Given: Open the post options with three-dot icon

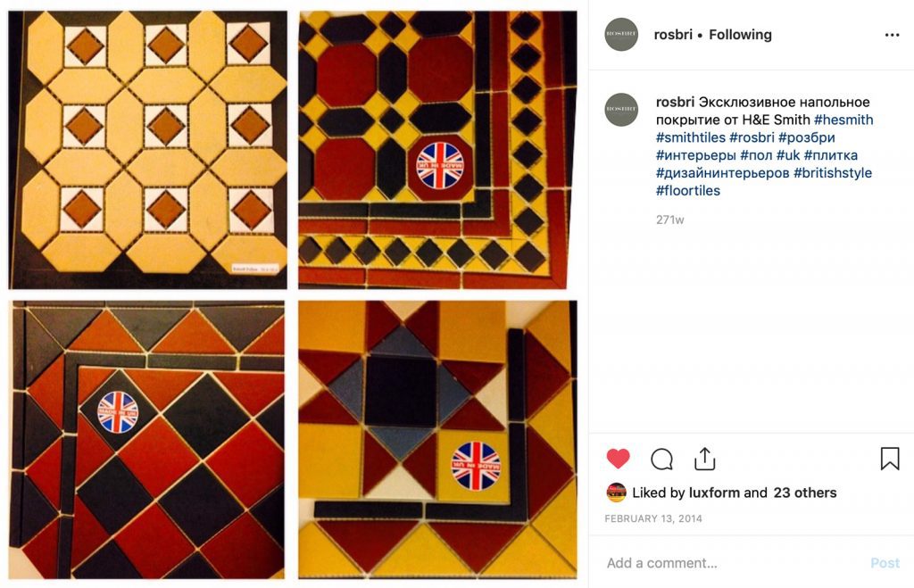Looking at the screenshot, I should click(891, 34).
